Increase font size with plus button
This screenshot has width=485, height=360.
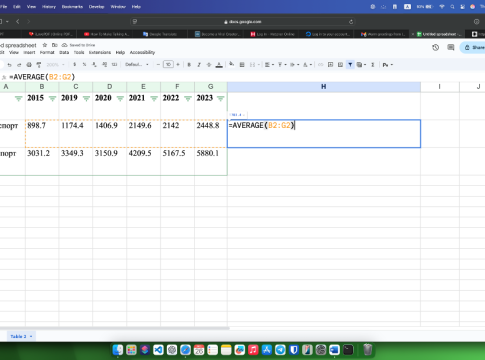(x=178, y=65)
